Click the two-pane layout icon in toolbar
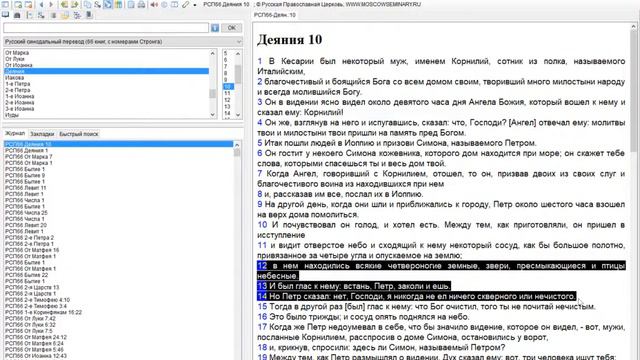Screen dimensions: 640x360 (x=174, y=4)
